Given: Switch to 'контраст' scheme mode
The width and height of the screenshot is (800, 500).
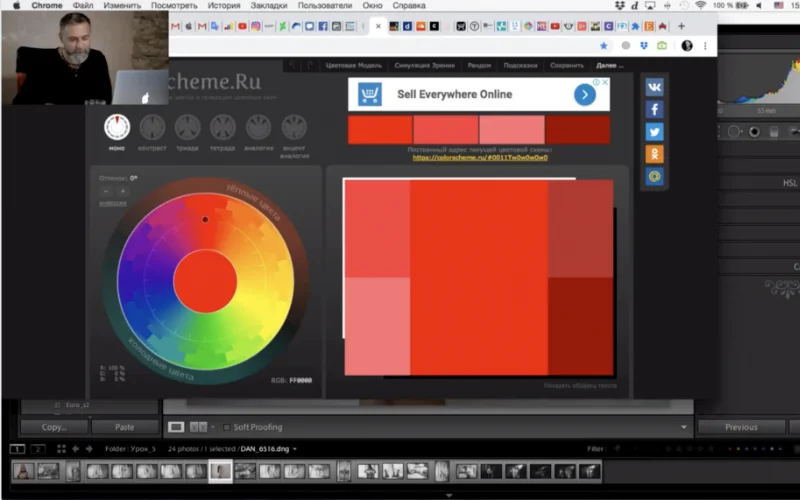Looking at the screenshot, I should tap(152, 128).
